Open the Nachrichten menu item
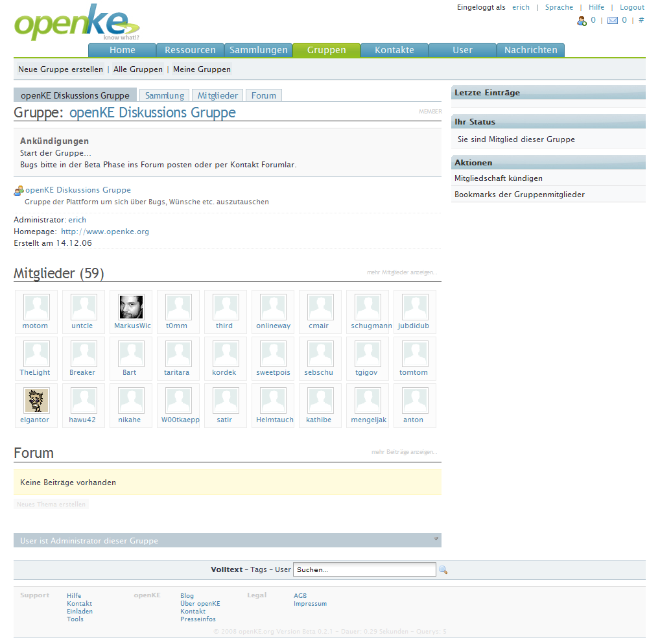660x644 pixels. pos(530,49)
